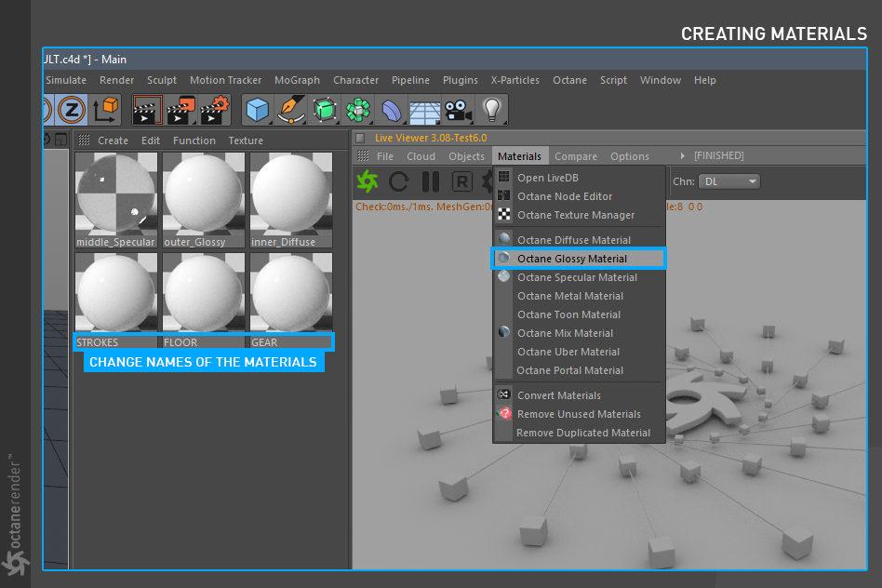Image resolution: width=882 pixels, height=588 pixels.
Task: Click the Floor grid icon
Action: pos(424,111)
